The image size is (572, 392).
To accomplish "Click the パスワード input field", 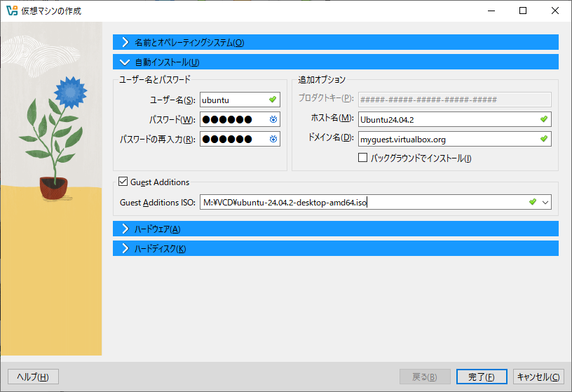I will tap(240, 119).
